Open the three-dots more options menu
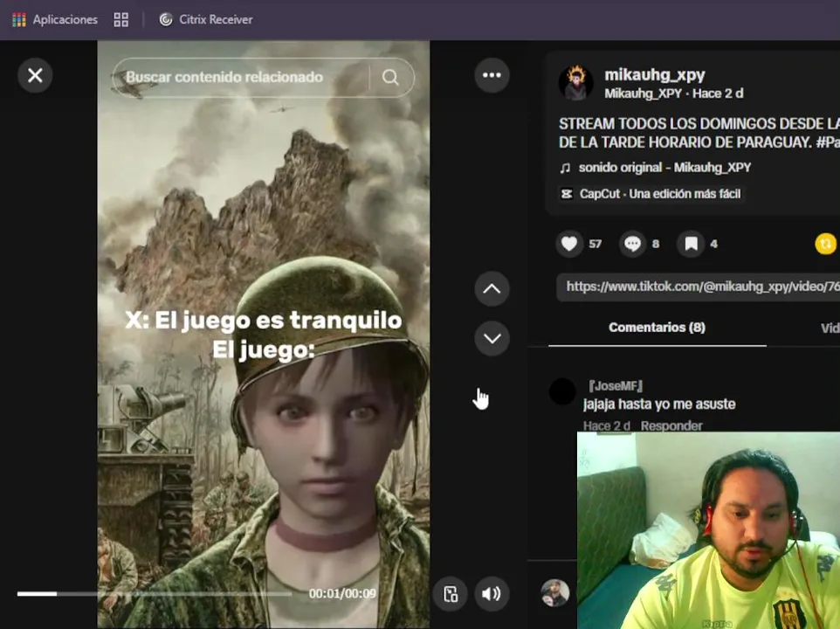The image size is (840, 629). 492,75
